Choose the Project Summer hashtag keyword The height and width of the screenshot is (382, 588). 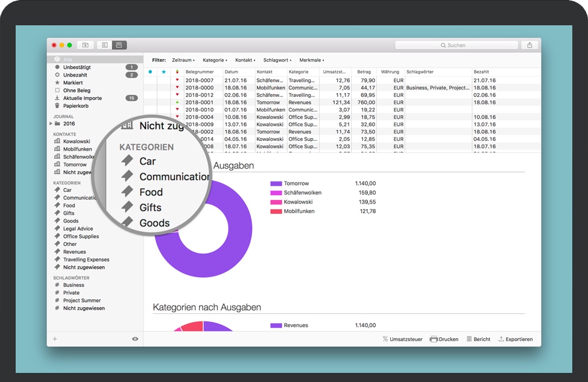[81, 300]
